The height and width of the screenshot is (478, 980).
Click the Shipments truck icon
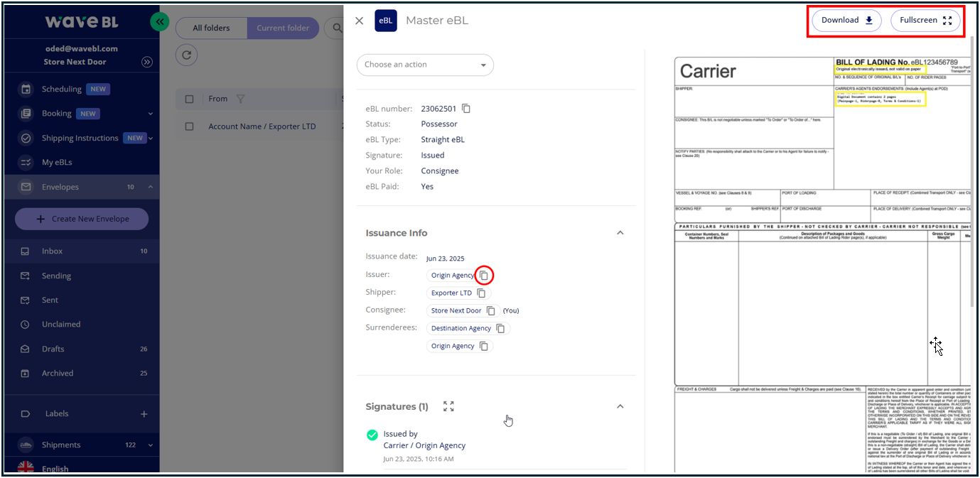(26, 445)
